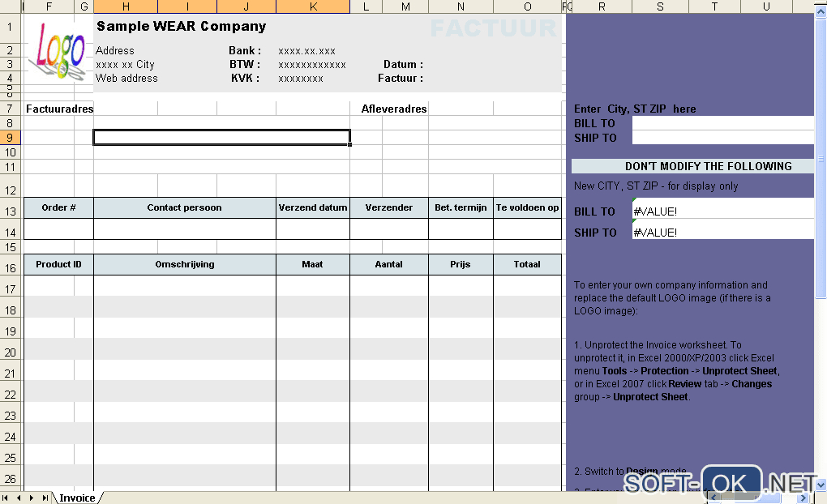Select row 9 header

10,138
